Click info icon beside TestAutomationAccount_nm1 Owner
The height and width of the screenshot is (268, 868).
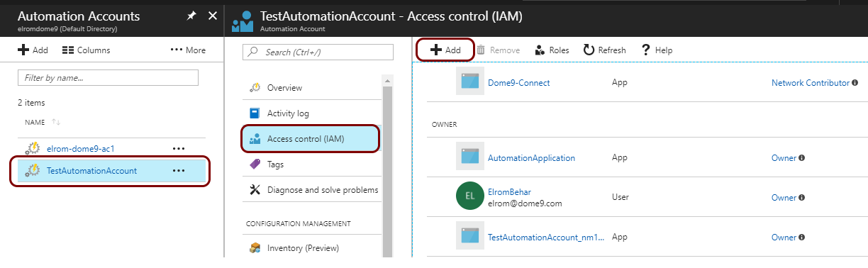tap(801, 238)
